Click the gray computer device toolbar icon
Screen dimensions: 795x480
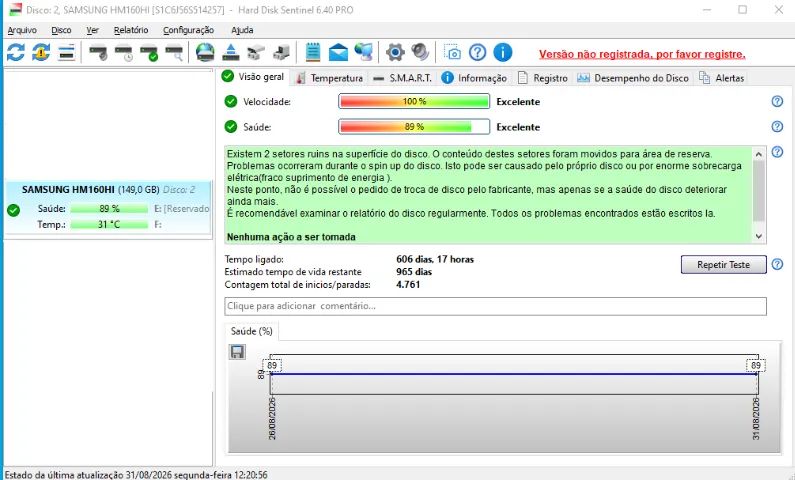281,52
